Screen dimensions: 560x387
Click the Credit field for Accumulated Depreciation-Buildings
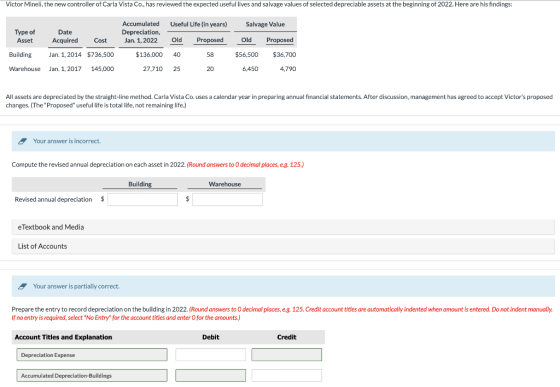point(286,376)
